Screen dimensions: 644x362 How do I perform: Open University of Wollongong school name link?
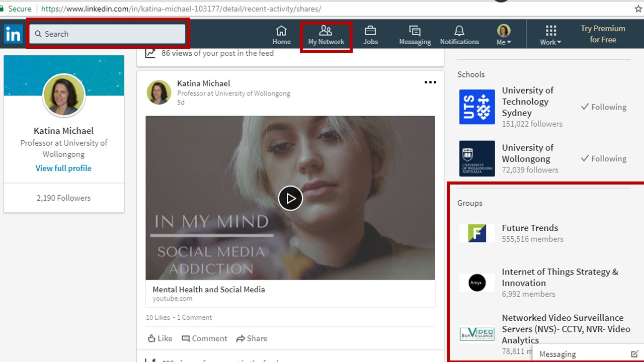[x=528, y=153]
